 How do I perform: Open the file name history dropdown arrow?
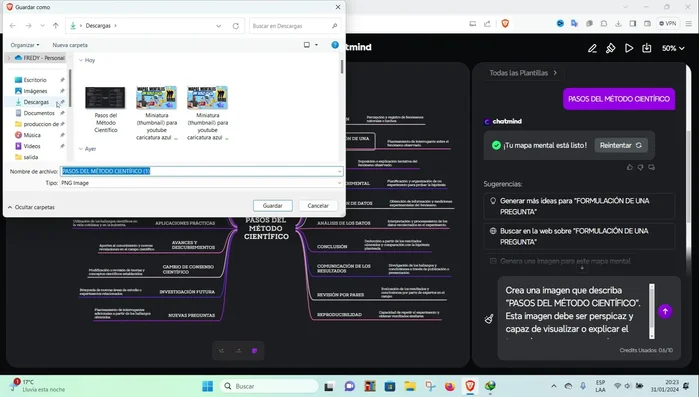coord(340,171)
